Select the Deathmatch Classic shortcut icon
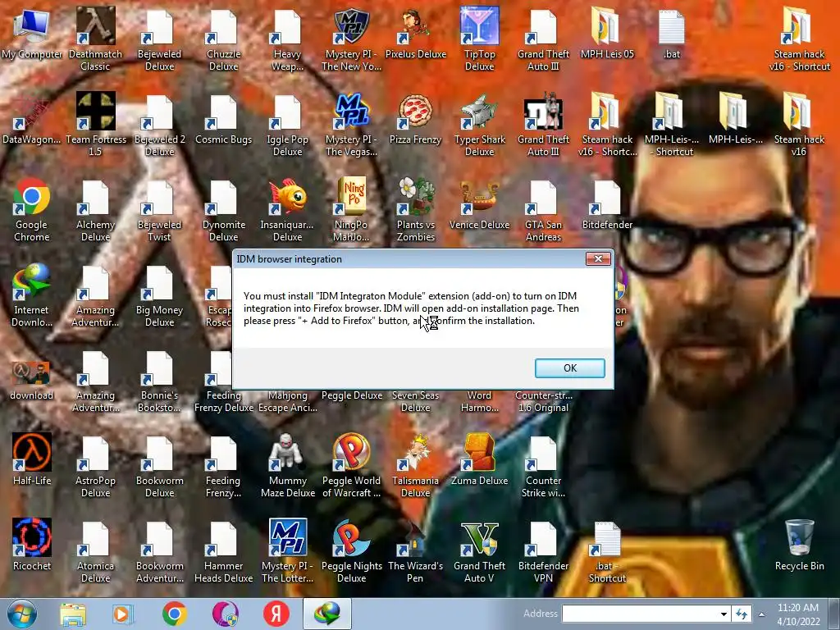Screen dimensions: 840x630 coord(95,39)
